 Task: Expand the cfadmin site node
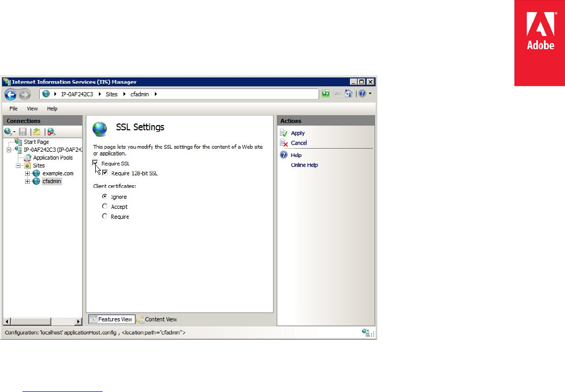(27, 182)
